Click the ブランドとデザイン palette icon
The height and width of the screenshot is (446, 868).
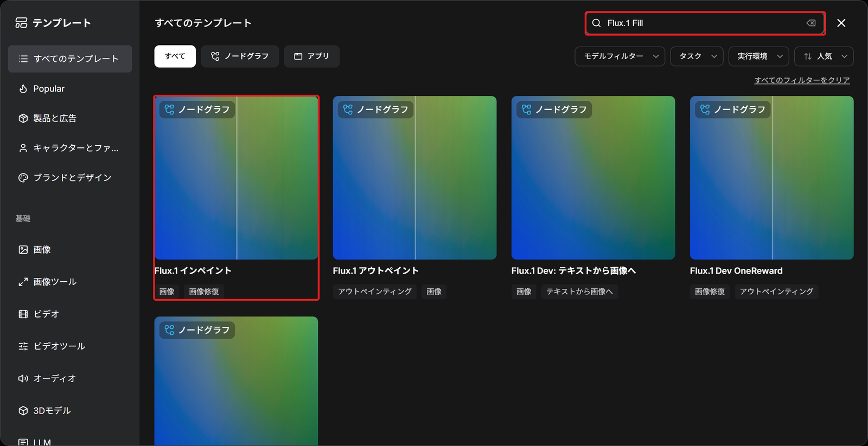point(23,178)
